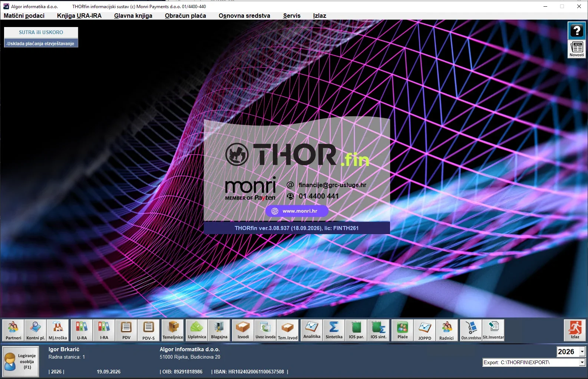Open the Sintetika sigma icon

[x=334, y=330]
